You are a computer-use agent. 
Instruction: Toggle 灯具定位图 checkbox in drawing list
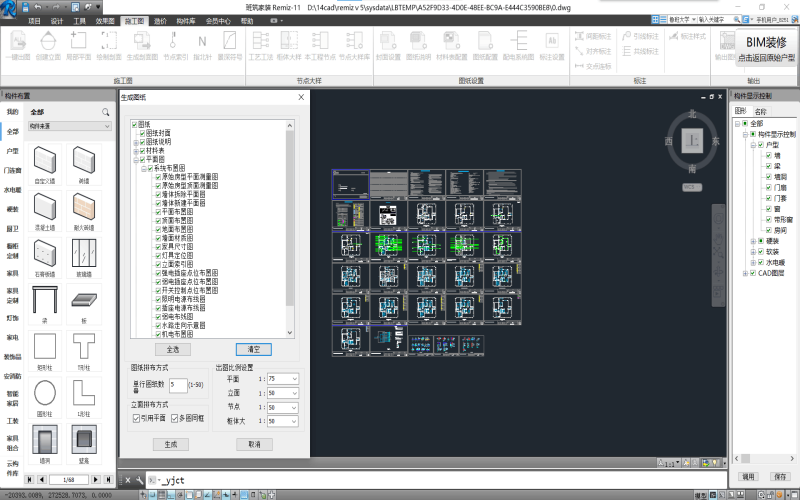tap(158, 255)
